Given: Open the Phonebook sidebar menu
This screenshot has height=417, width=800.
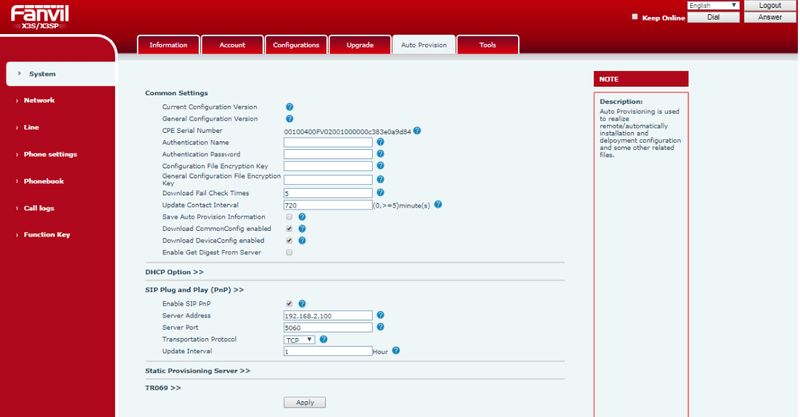Looking at the screenshot, I should click(44, 181).
